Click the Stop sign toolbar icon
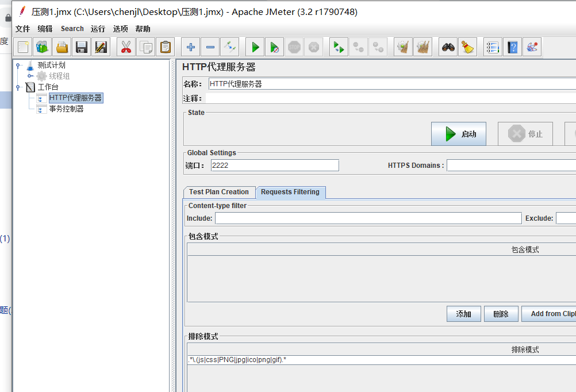The width and height of the screenshot is (576, 392). point(294,47)
